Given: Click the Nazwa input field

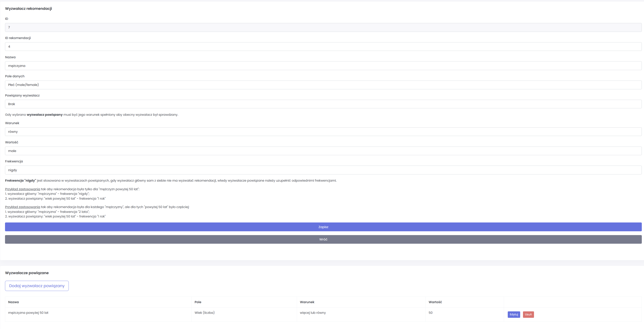Looking at the screenshot, I should tap(323, 66).
